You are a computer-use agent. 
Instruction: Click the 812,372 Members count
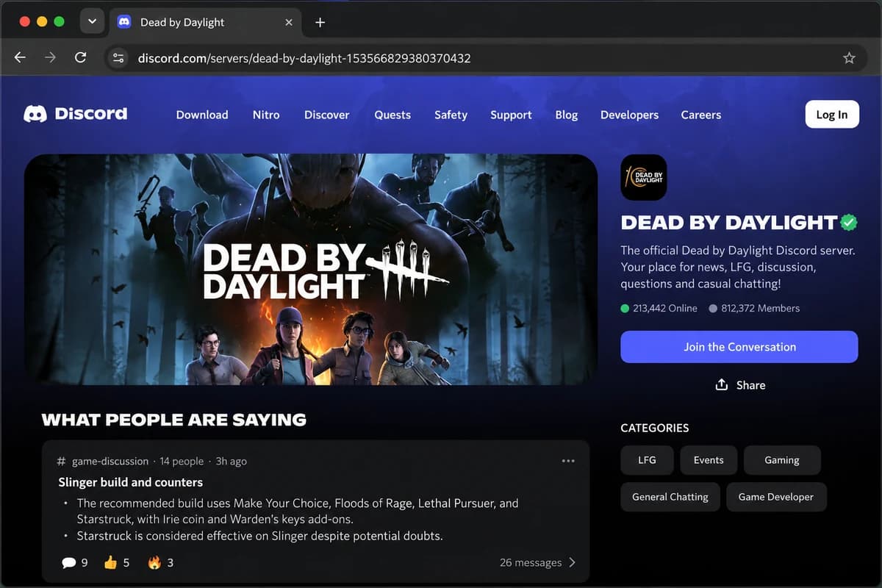(x=754, y=309)
